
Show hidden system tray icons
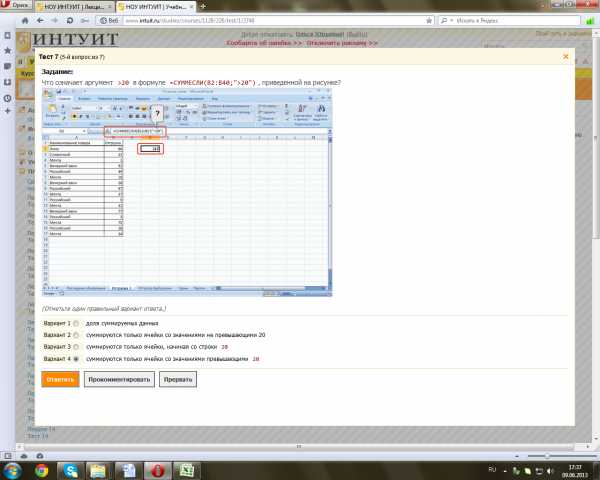click(505, 471)
